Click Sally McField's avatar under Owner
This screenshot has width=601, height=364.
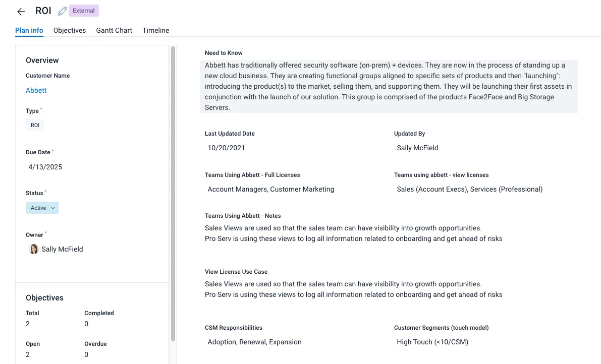(x=34, y=249)
